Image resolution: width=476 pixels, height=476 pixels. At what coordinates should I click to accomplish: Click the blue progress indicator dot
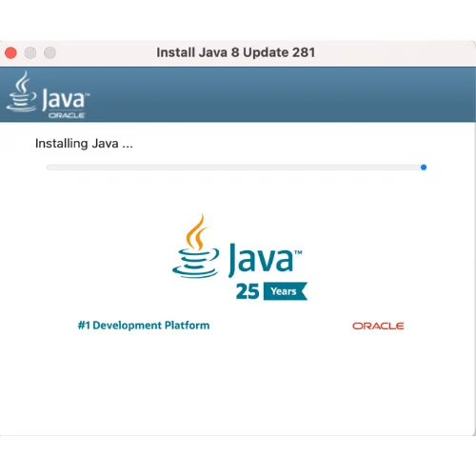click(x=424, y=168)
